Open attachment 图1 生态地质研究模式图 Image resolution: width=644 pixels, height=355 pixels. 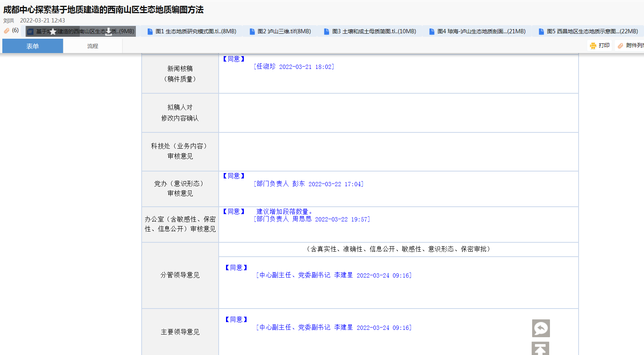(195, 31)
